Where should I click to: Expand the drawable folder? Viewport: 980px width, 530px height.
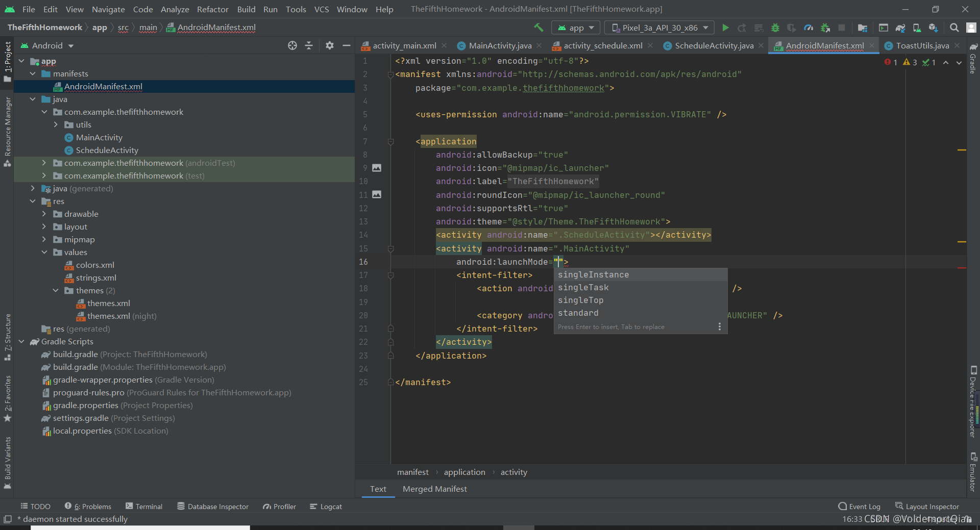point(44,214)
